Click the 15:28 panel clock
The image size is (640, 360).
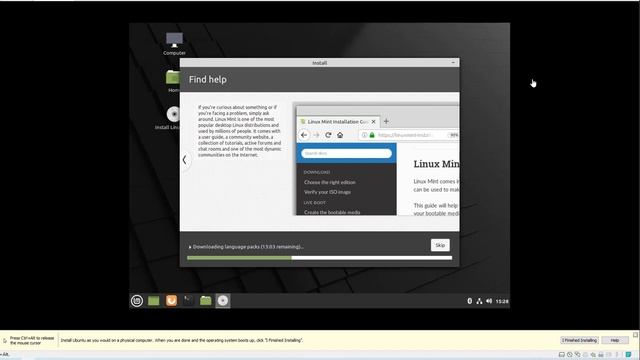click(x=502, y=301)
